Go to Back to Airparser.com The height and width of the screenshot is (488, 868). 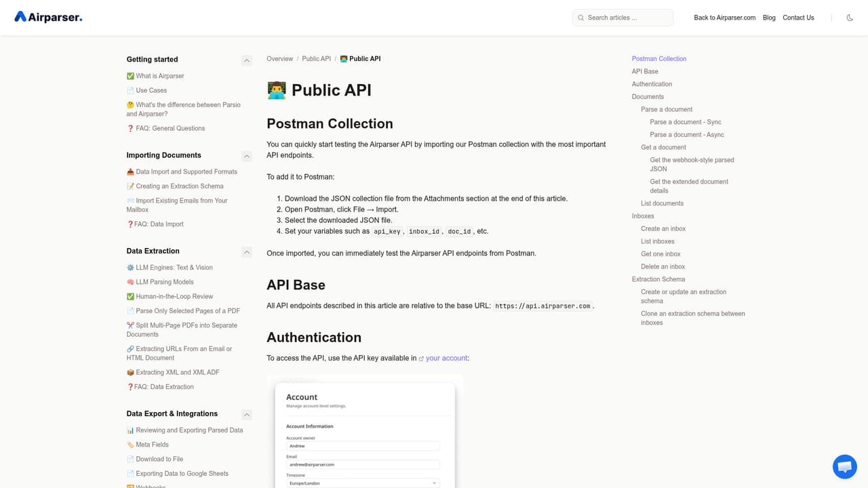tap(724, 18)
